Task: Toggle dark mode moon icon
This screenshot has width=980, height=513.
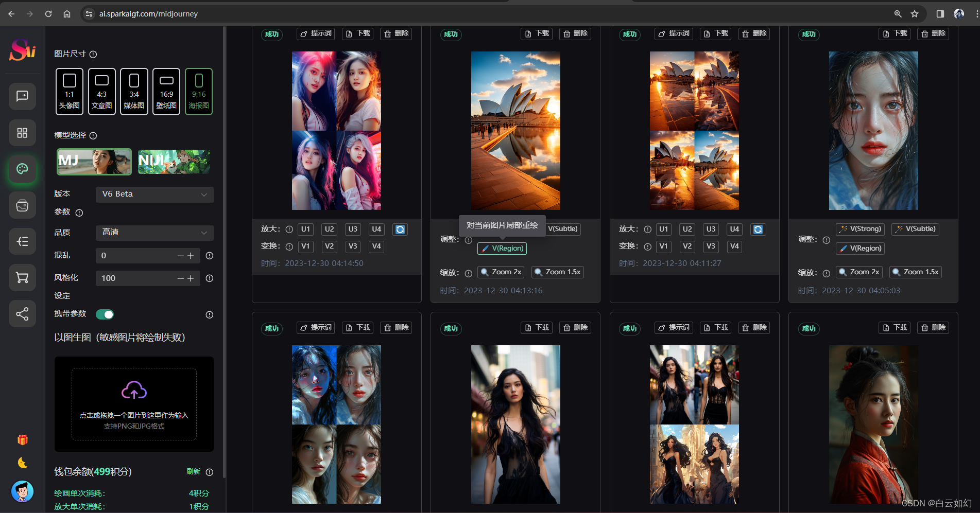Action: 23,463
